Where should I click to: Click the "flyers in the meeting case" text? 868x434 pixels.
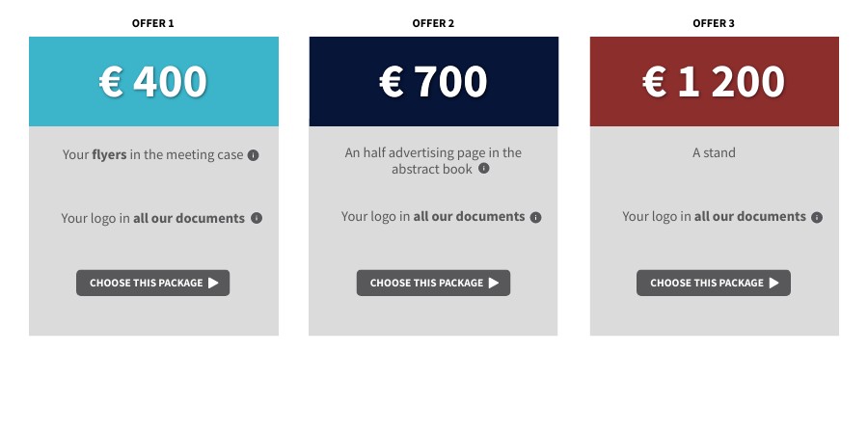[x=152, y=154]
